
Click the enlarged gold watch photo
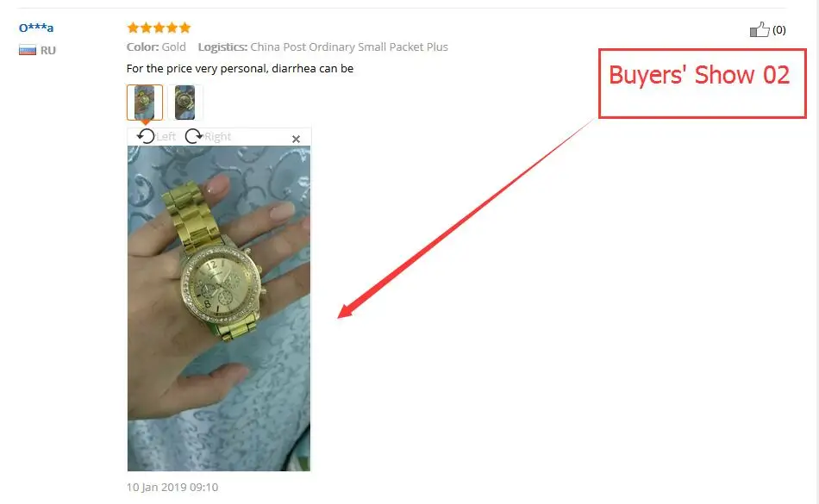[219, 308]
